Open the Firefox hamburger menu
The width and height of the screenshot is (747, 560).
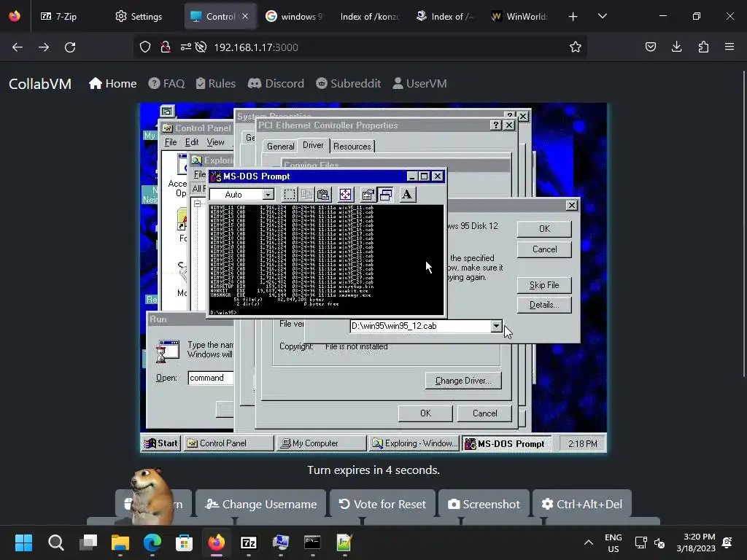(x=729, y=47)
